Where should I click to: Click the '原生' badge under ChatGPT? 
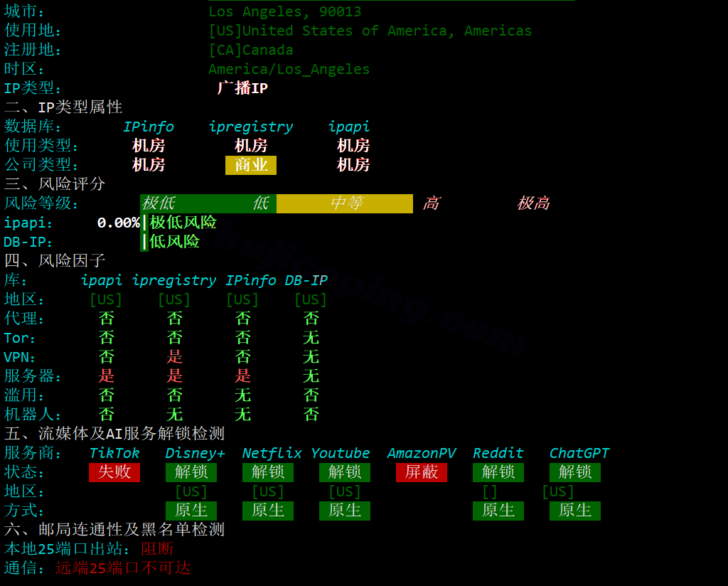point(574,511)
